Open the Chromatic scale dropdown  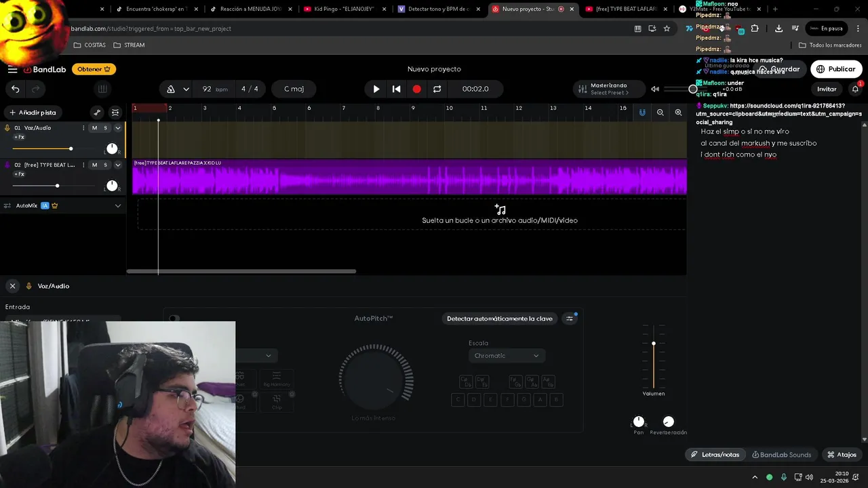pos(507,356)
